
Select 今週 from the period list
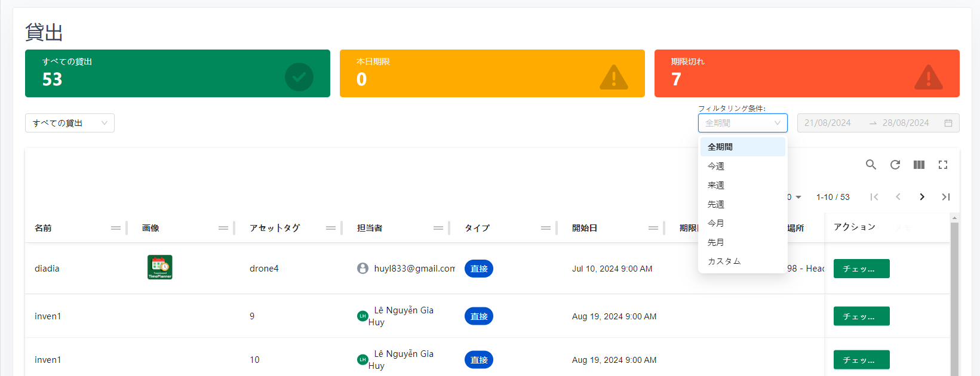pos(716,166)
